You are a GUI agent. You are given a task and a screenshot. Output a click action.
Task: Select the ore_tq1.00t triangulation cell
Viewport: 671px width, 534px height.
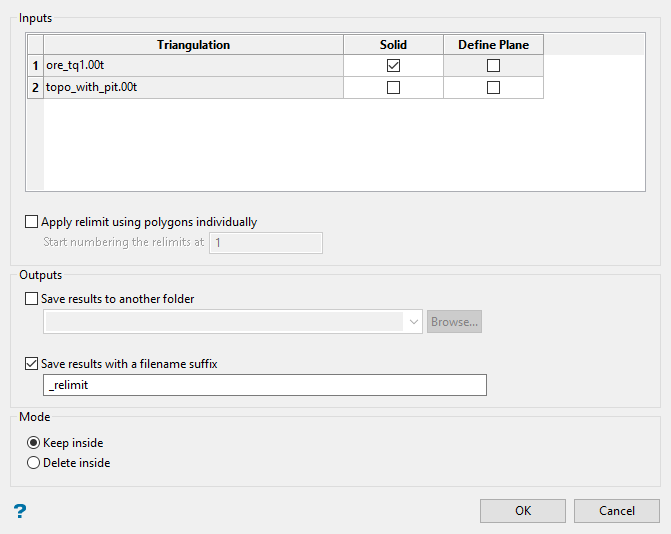[x=193, y=66]
